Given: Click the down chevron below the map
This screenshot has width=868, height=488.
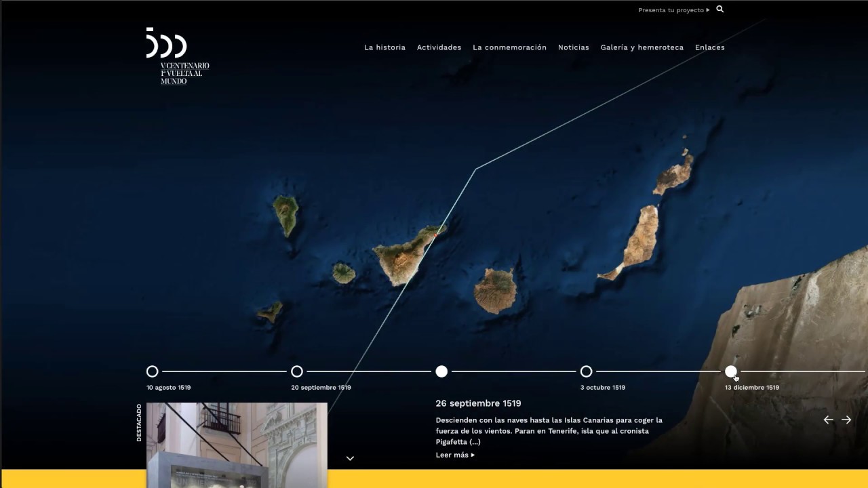Looking at the screenshot, I should (x=350, y=458).
